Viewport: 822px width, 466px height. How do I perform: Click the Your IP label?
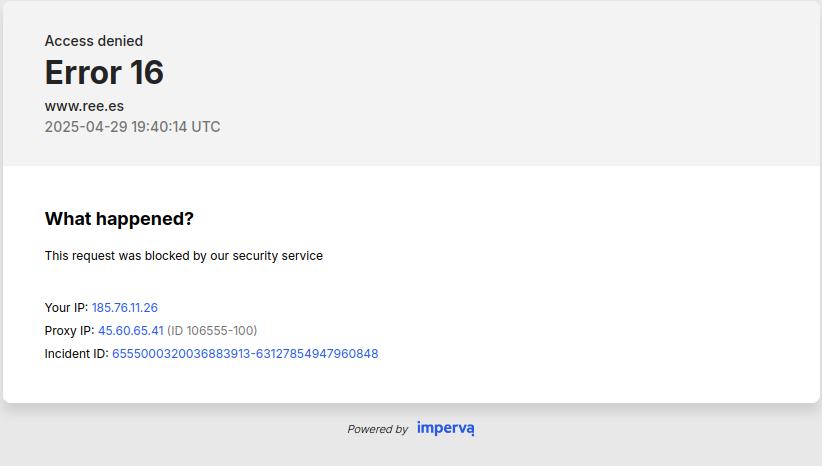[66, 308]
